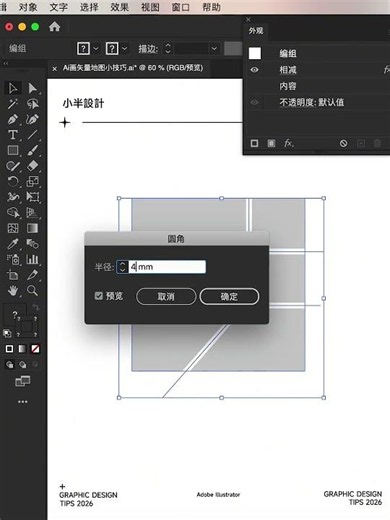The width and height of the screenshot is (390, 520).
Task: Select the Pen tool
Action: coord(13,119)
